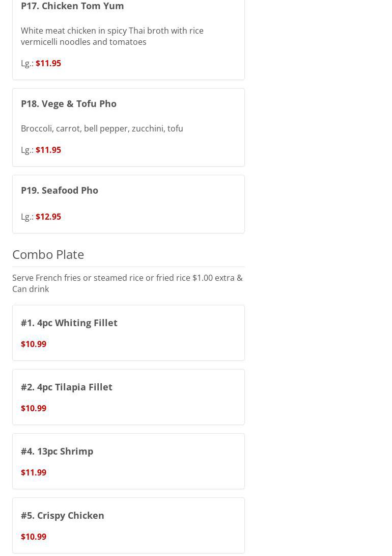Open the #5. Crispy Chicken combo
392x556 pixels.
63,515
